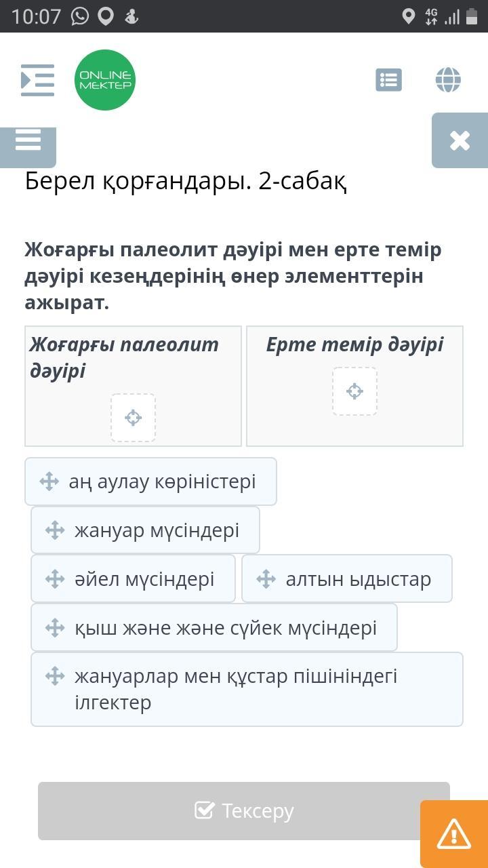Select the 'қыш және және сүйек мүсіндері' tile
This screenshot has width=488, height=868.
(x=213, y=627)
